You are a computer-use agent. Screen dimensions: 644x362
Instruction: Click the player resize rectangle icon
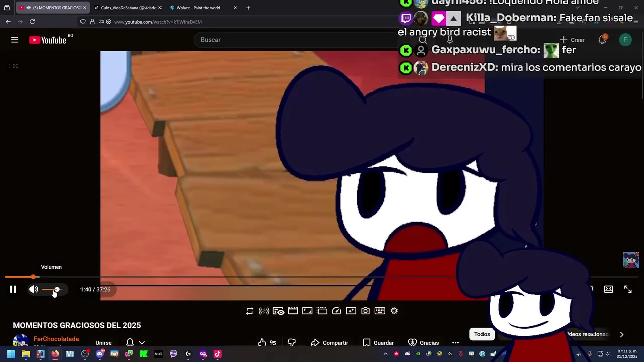point(307,311)
